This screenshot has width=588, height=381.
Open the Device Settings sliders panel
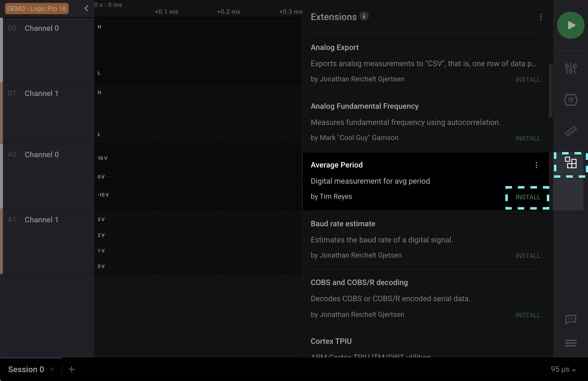click(570, 68)
